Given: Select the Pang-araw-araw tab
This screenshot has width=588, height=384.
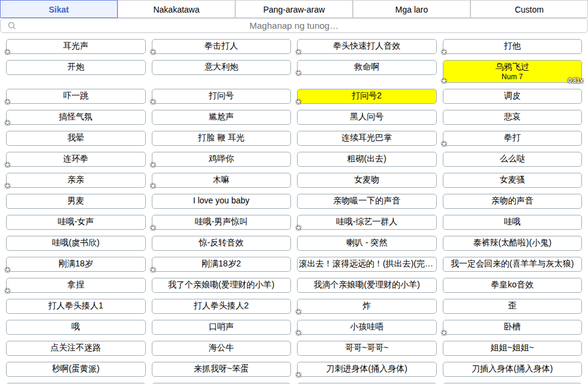Looking at the screenshot, I should (x=294, y=10).
